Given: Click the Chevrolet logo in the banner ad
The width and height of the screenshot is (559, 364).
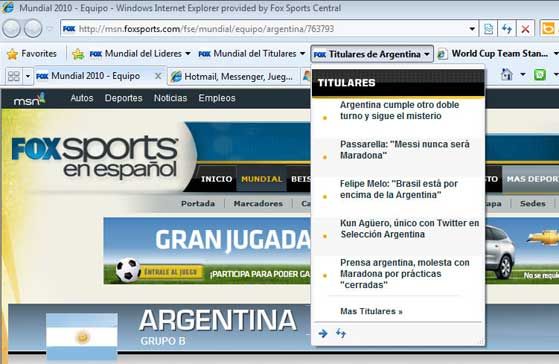Looking at the screenshot, I should (544, 238).
